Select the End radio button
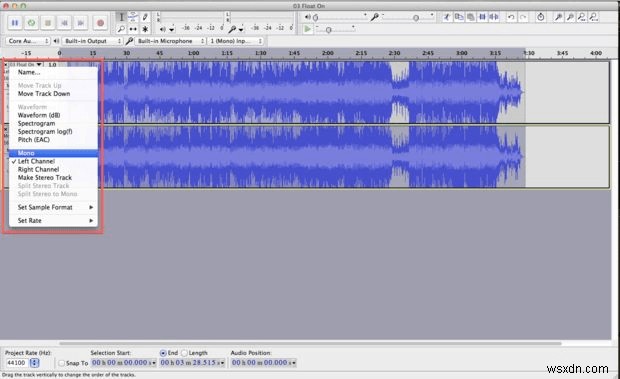Image resolution: width=620 pixels, height=379 pixels. [163, 353]
